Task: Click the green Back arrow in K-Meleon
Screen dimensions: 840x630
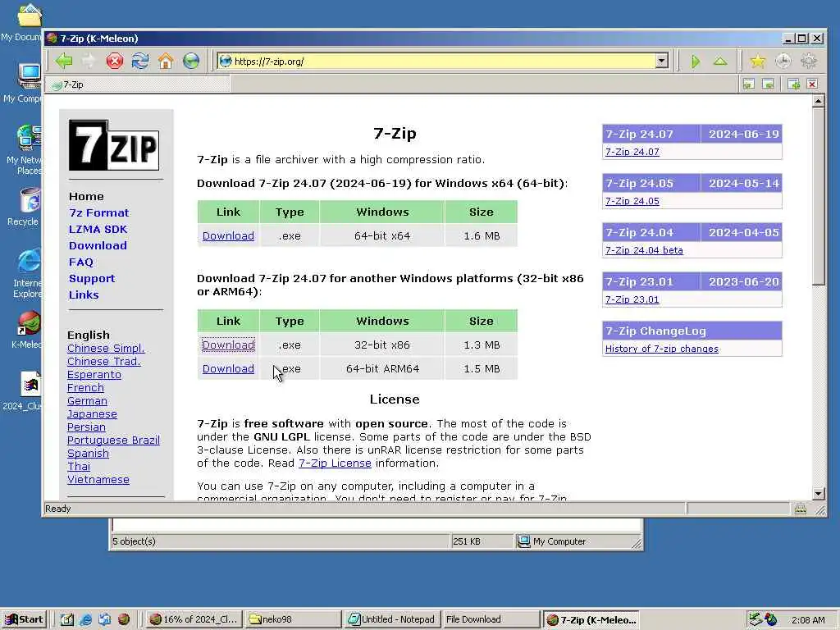Action: click(64, 61)
